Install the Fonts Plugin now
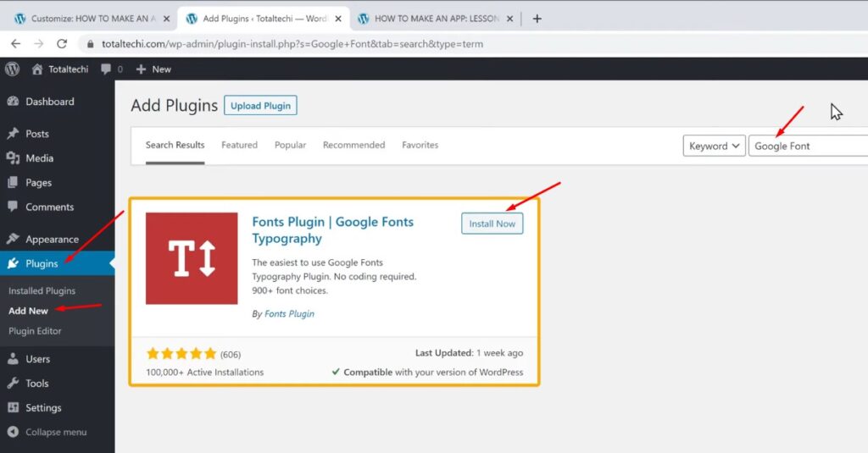This screenshot has width=868, height=453. 492,224
